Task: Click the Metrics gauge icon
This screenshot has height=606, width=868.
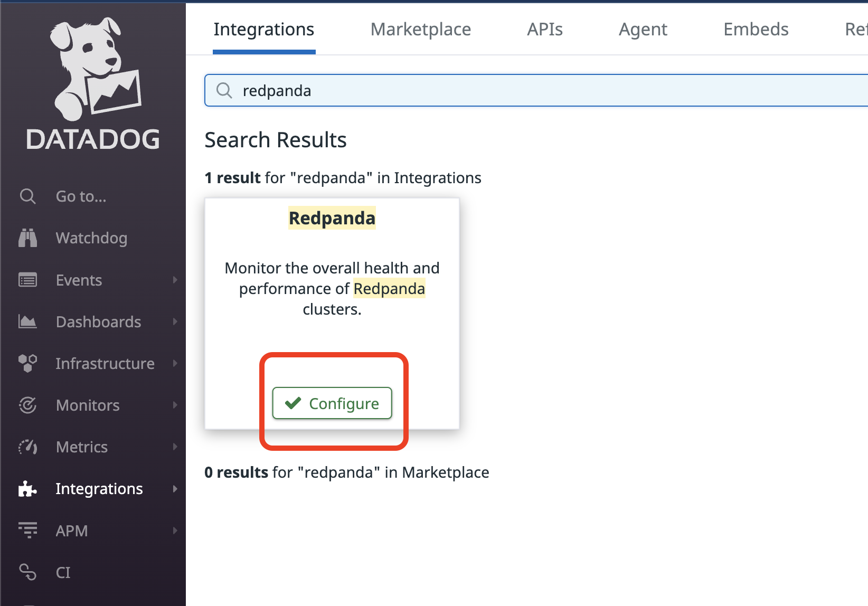Action: [27, 447]
